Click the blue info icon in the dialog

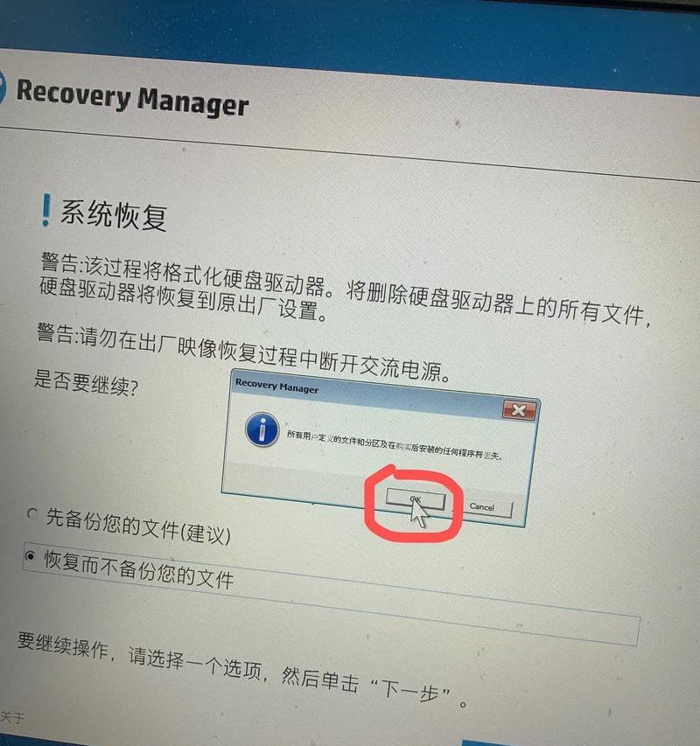pyautogui.click(x=262, y=429)
